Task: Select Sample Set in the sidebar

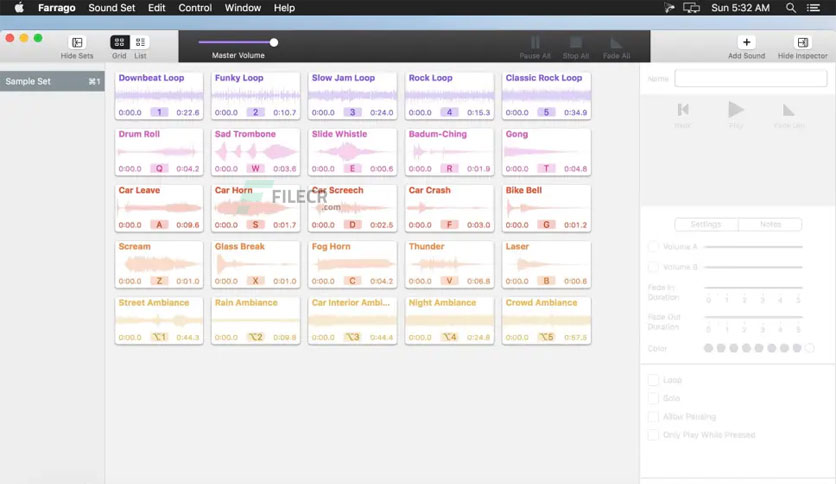Action: point(52,82)
